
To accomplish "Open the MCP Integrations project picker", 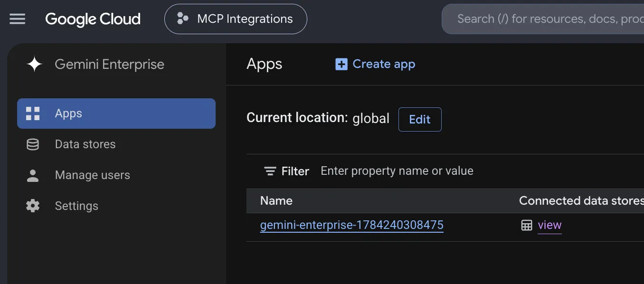I will pyautogui.click(x=236, y=19).
